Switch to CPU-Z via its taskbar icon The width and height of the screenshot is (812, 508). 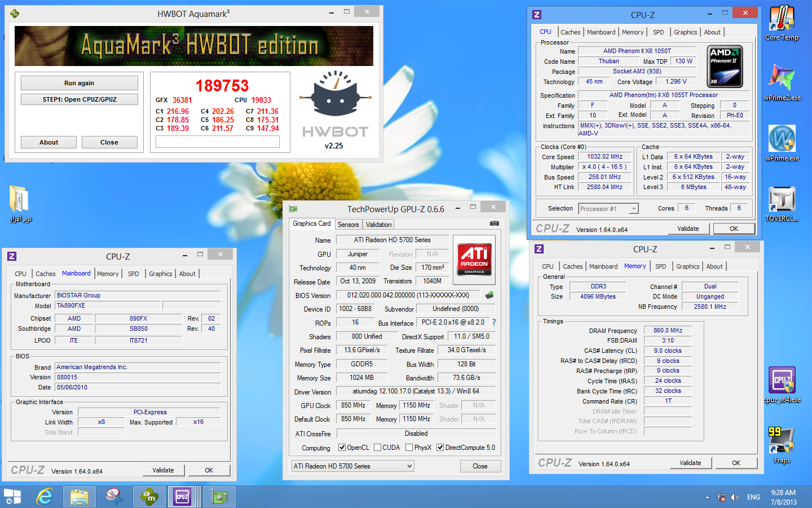click(182, 497)
